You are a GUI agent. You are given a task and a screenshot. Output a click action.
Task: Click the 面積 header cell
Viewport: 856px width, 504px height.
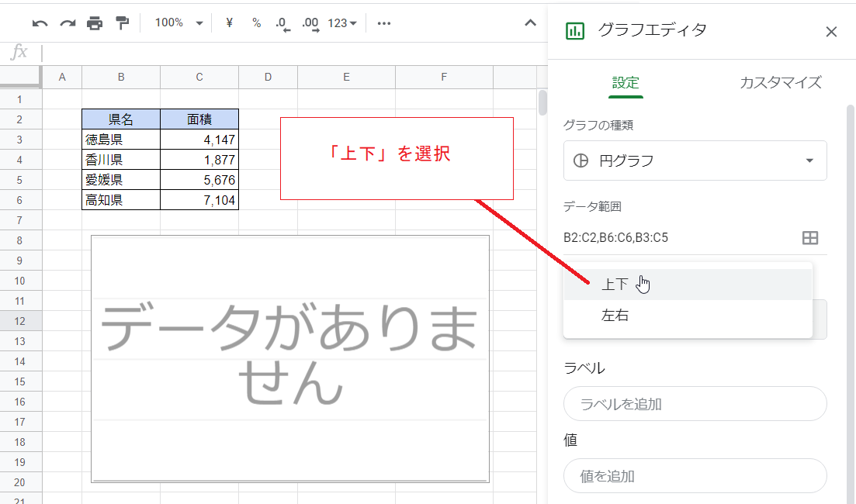pos(199,119)
